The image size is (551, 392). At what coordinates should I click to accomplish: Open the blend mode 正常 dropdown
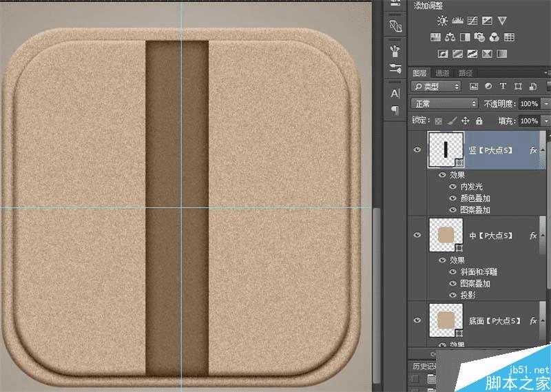pos(444,103)
